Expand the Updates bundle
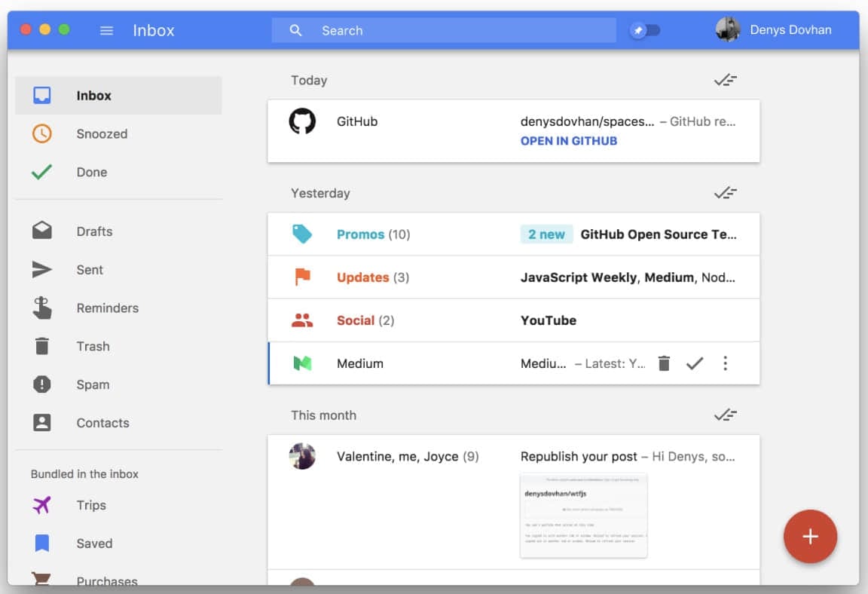 513,277
